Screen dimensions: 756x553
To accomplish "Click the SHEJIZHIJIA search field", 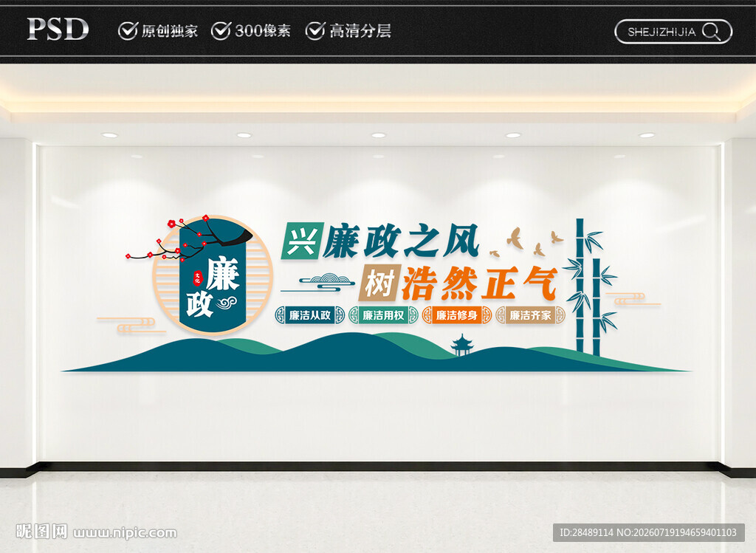I will pyautogui.click(x=673, y=32).
